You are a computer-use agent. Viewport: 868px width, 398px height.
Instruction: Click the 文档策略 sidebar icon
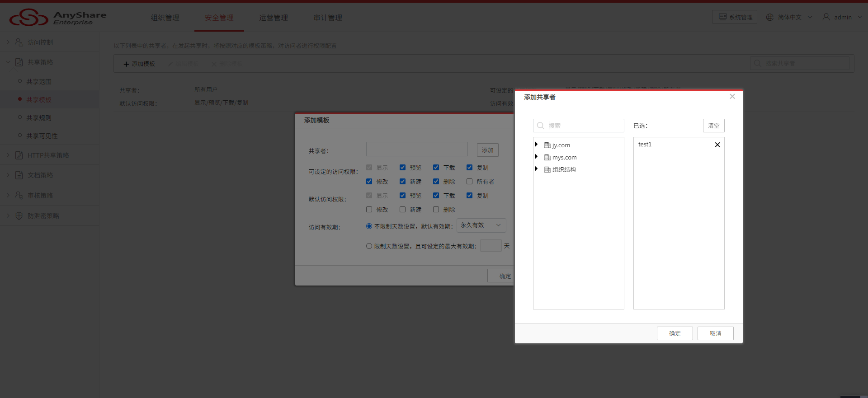click(x=19, y=175)
